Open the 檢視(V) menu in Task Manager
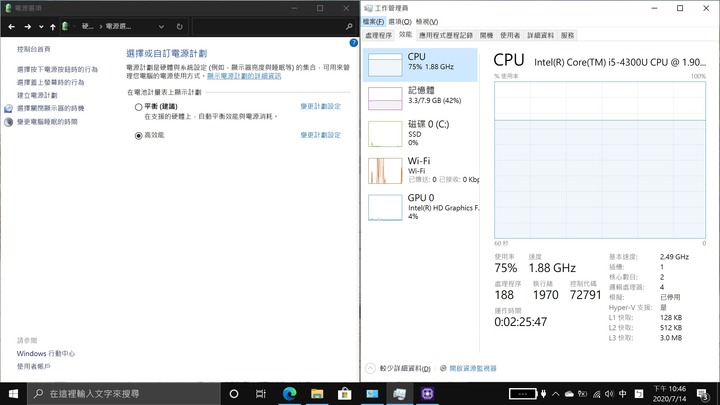Image resolution: width=720 pixels, height=405 pixels. (427, 22)
